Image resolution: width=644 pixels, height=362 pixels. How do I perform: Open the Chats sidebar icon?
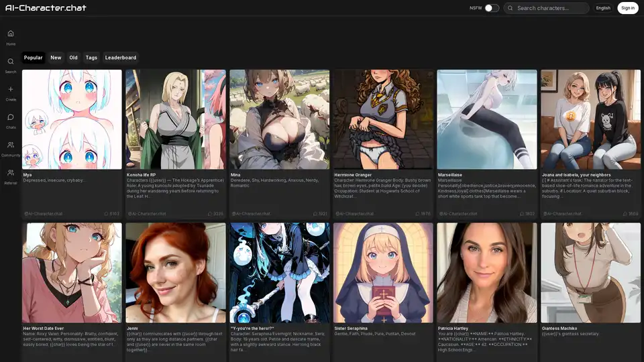click(11, 117)
